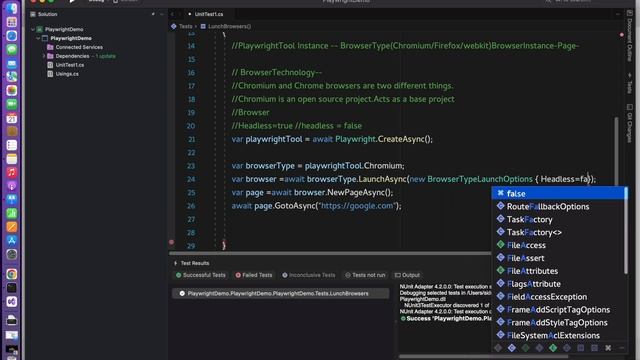Click the LunchBrowsers() breadcrumb item
This screenshot has height=360, width=640.
pyautogui.click(x=229, y=27)
